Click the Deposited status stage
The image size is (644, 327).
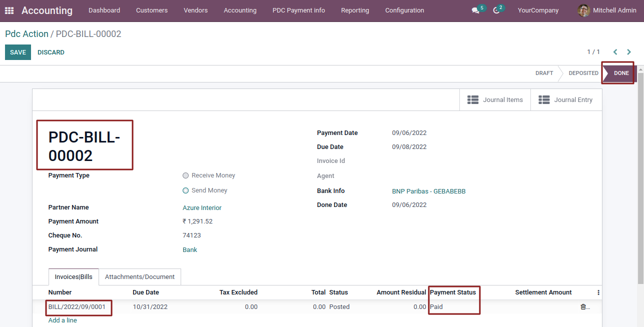[x=583, y=73]
